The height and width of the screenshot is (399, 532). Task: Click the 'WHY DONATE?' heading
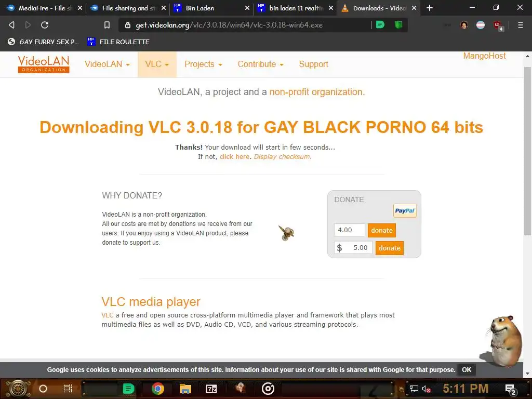tap(132, 195)
